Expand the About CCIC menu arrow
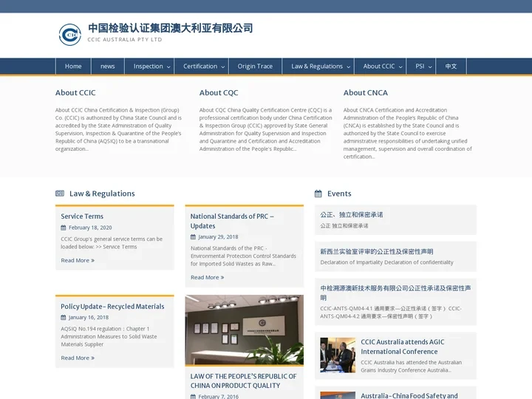Image resolution: width=532 pixels, height=399 pixels. click(400, 66)
